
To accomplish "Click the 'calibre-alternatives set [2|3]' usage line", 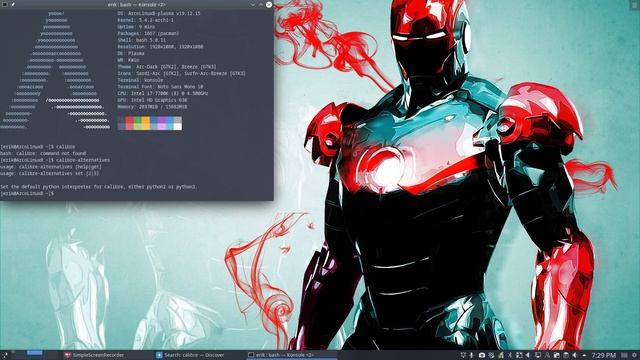I will point(49,173).
